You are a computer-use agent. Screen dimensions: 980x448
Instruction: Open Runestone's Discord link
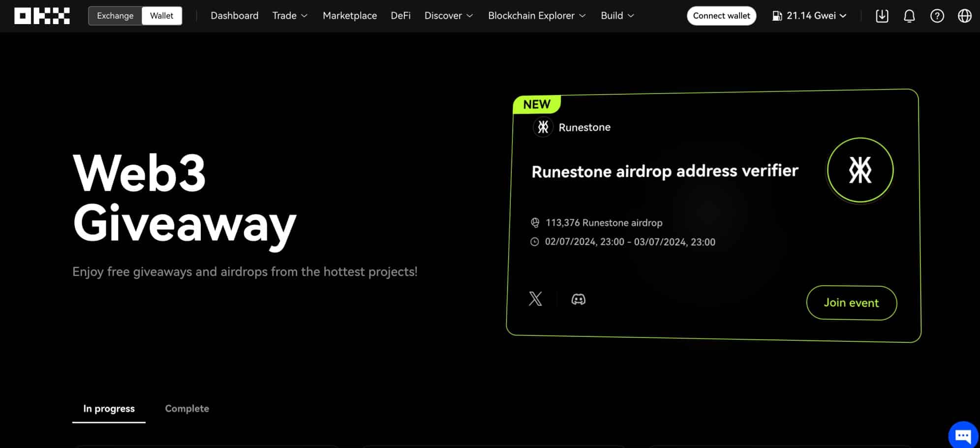pyautogui.click(x=578, y=299)
